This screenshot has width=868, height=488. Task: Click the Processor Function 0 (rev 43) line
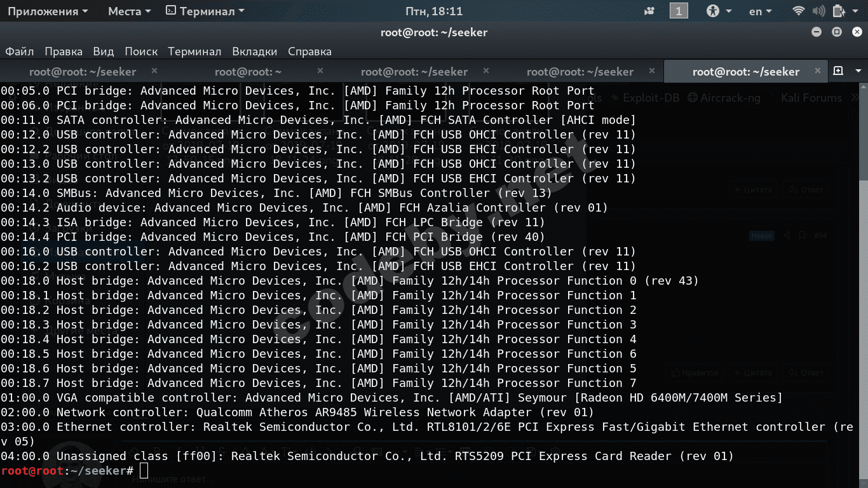(x=349, y=281)
